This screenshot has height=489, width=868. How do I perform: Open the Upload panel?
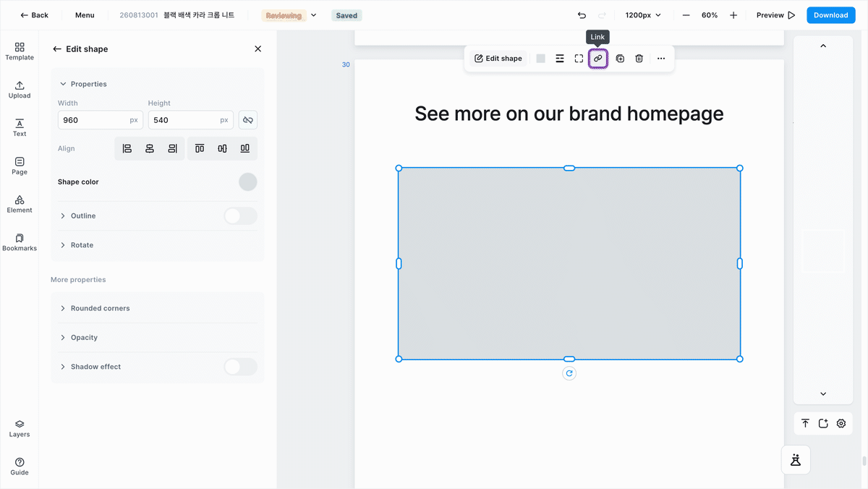20,90
